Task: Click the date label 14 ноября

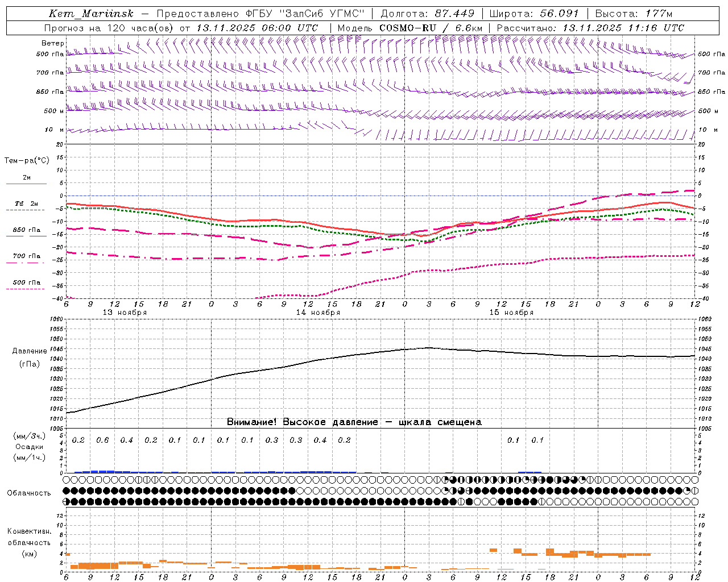Action: (318, 313)
